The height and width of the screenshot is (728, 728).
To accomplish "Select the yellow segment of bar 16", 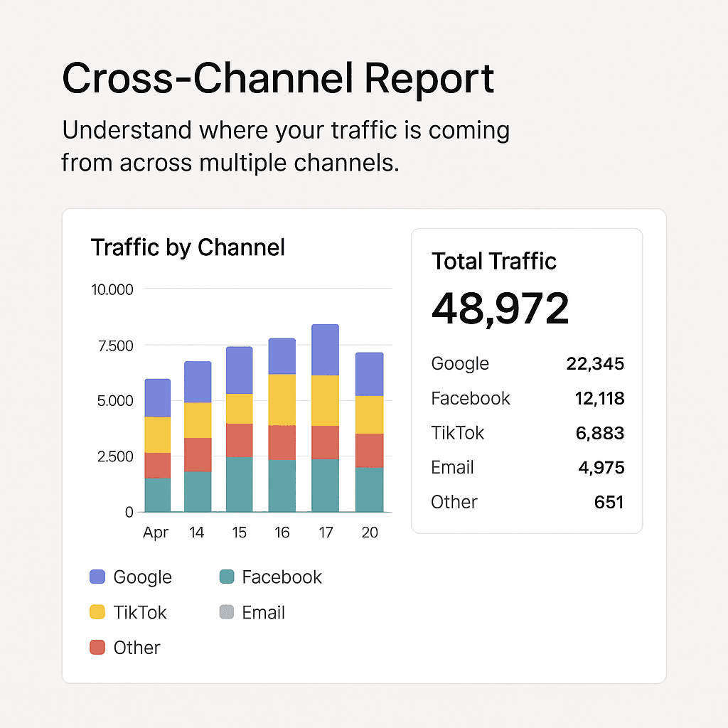I will pyautogui.click(x=282, y=400).
